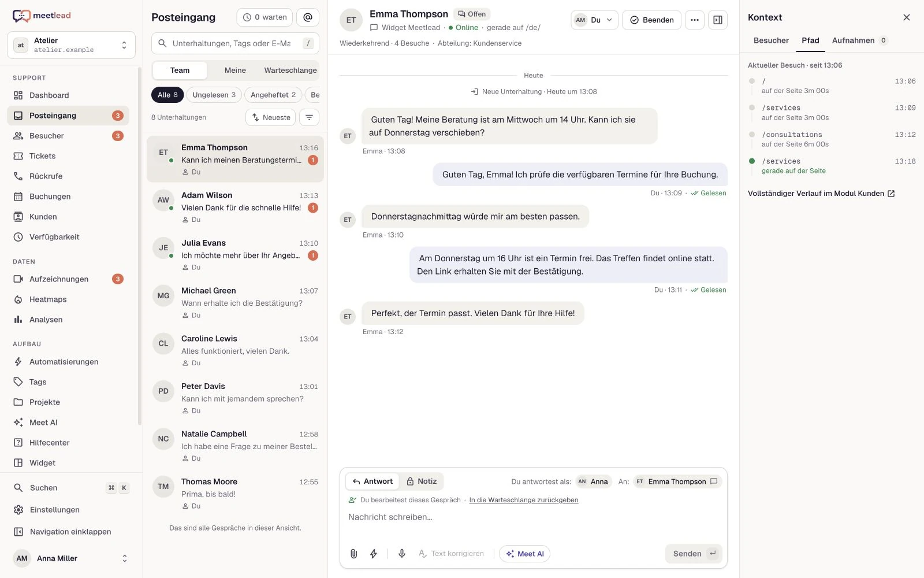Start voice recording with microphone icon
924x578 pixels.
point(402,554)
